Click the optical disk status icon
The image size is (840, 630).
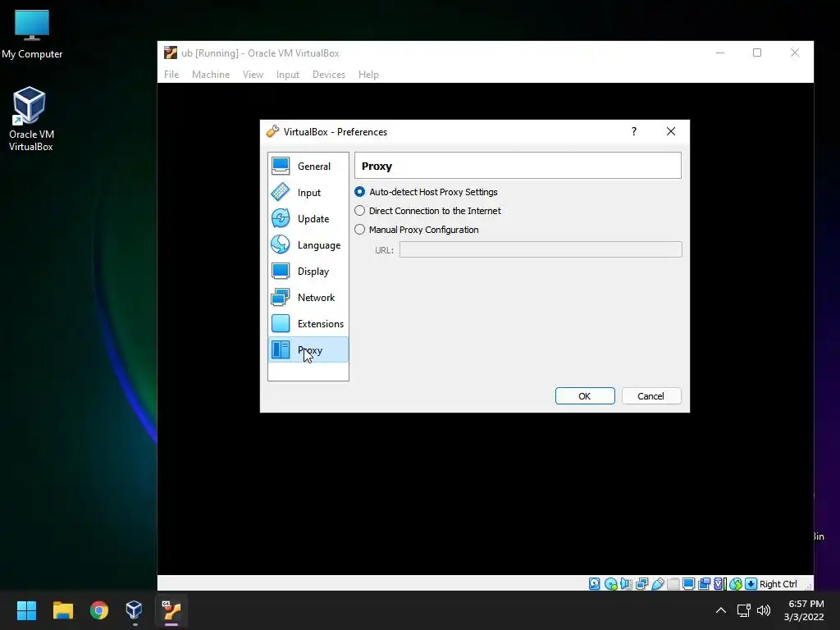610,584
